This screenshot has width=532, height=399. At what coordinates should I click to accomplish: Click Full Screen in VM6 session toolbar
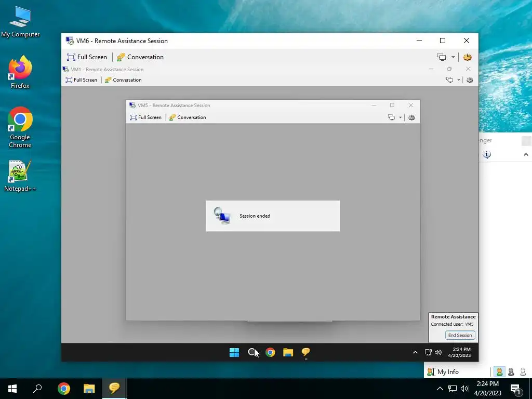tap(87, 57)
